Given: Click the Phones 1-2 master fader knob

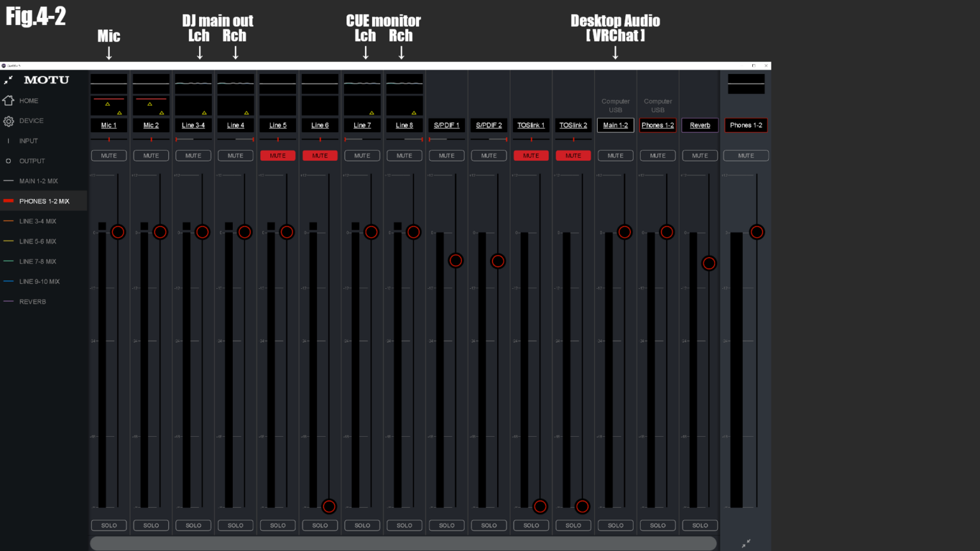Looking at the screenshot, I should pos(757,232).
